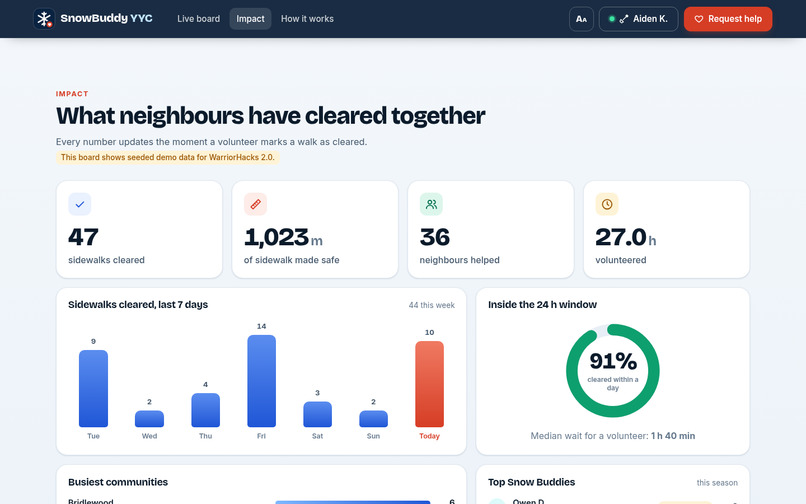Image resolution: width=806 pixels, height=504 pixels.
Task: Select the Impact tab
Action: pos(250,19)
